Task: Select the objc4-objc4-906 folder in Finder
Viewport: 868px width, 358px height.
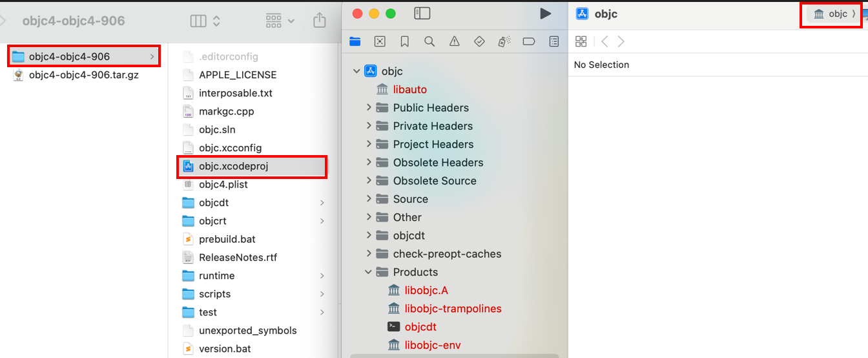Action: point(84,56)
